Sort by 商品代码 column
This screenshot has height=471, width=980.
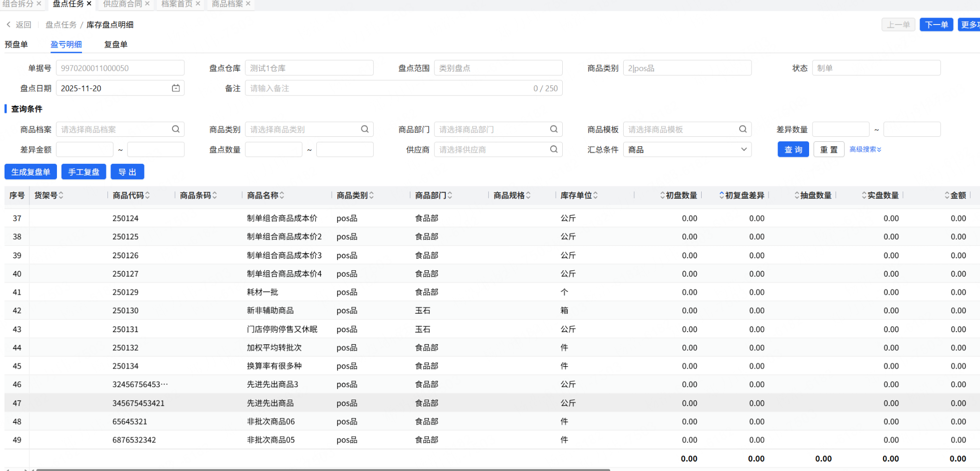tap(147, 195)
